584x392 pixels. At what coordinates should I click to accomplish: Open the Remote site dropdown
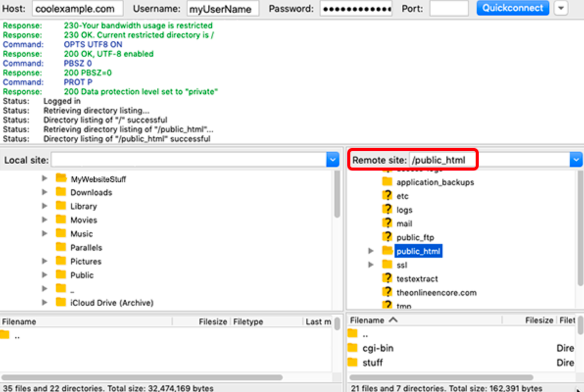[576, 159]
